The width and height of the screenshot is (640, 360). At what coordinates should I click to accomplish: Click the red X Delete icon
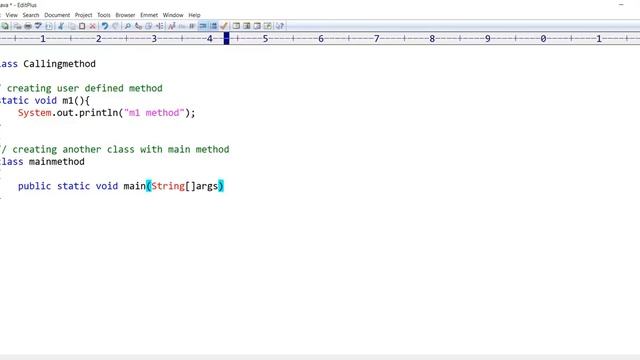93,26
